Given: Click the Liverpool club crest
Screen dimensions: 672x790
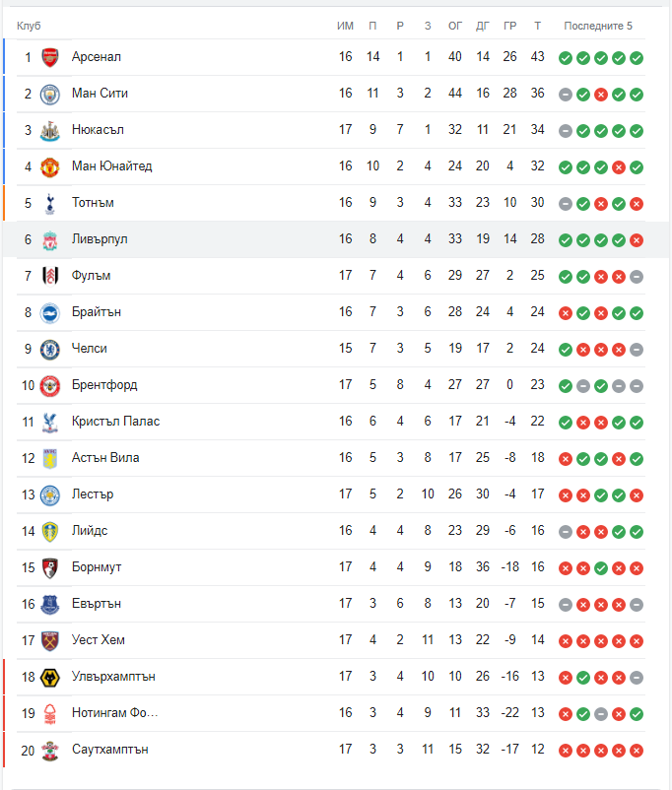Looking at the screenshot, I should click(50, 239).
